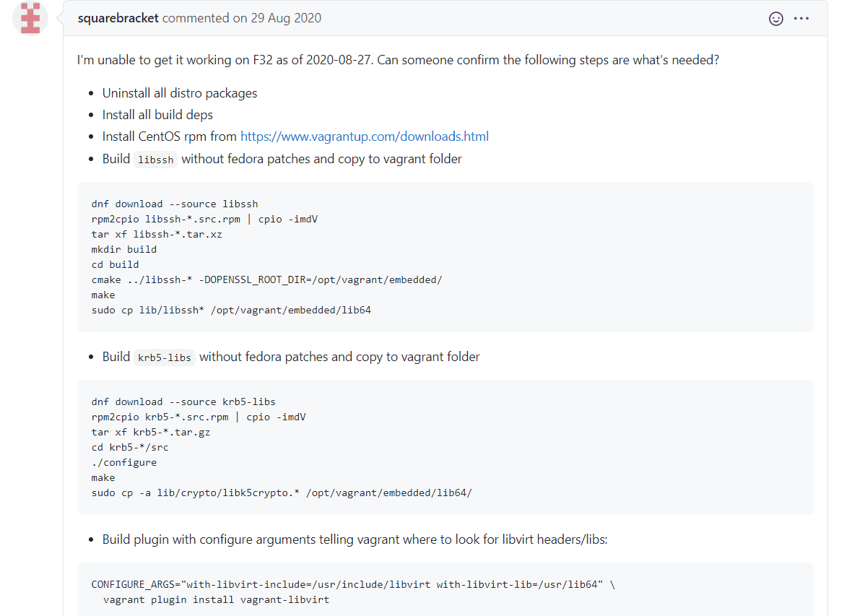Click the "Install all build deps" bullet
This screenshot has height=616, width=844.
(x=157, y=115)
